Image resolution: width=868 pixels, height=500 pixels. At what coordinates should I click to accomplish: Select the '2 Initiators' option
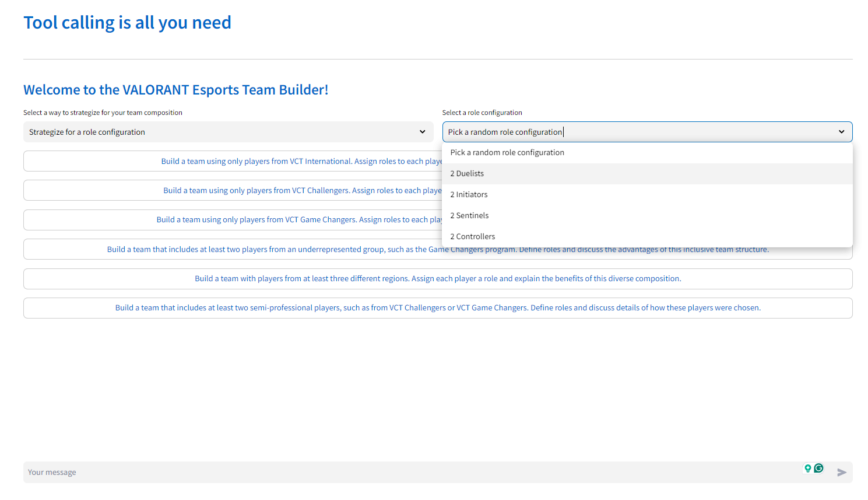click(647, 195)
